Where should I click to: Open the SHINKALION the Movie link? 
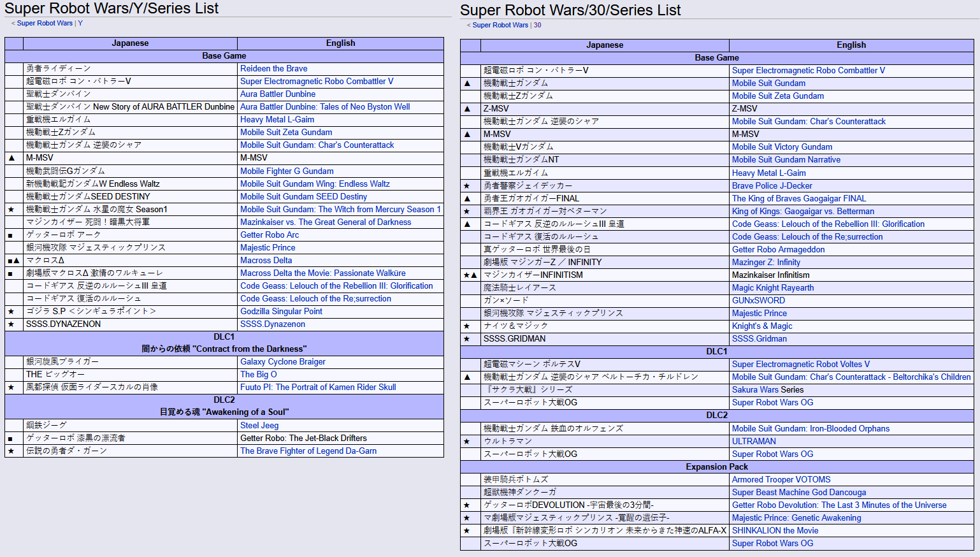coord(775,531)
